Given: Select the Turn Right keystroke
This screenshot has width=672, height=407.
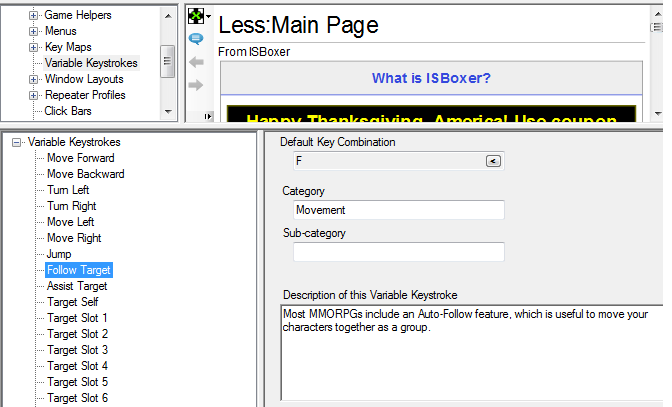Looking at the screenshot, I should pos(72,206).
